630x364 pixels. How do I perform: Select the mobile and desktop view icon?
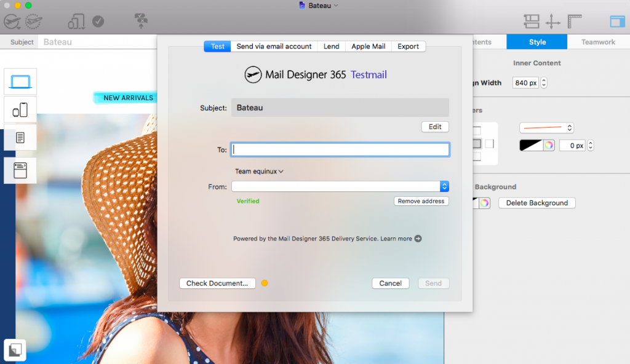[x=20, y=109]
